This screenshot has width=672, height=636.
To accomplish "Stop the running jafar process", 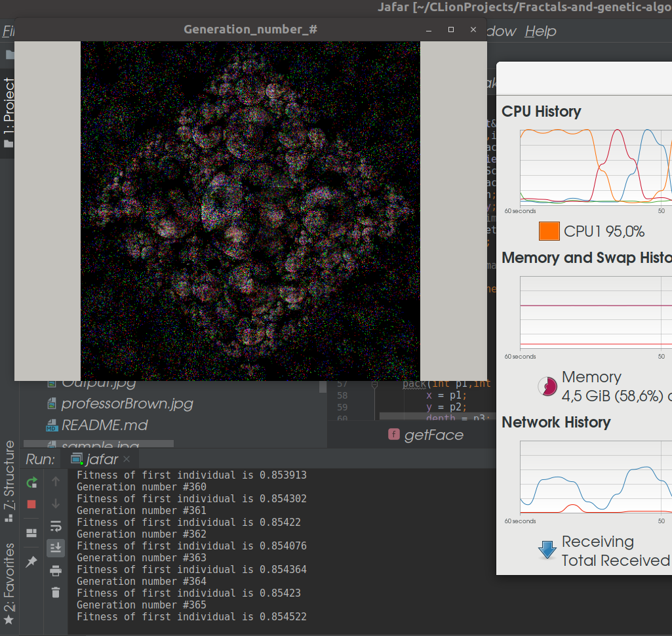I will [31, 504].
